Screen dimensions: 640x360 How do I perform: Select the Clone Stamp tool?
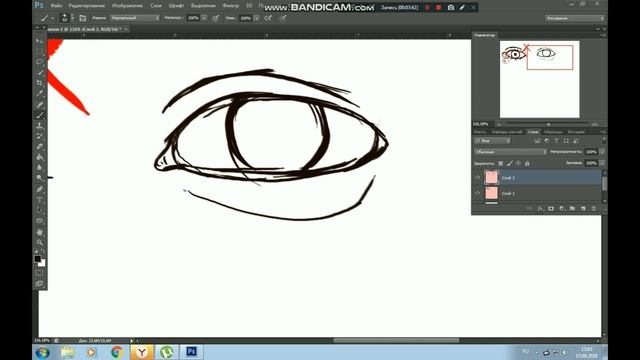tap(40, 126)
